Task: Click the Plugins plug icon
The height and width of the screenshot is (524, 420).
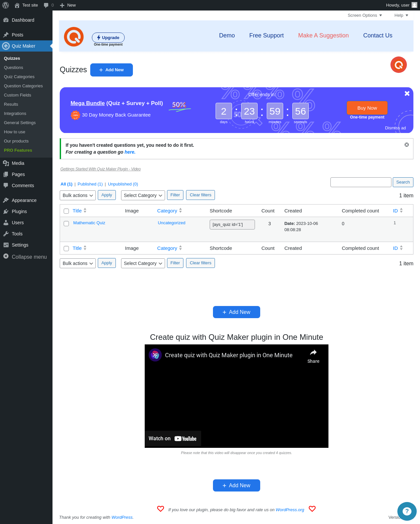Action: coord(6,211)
